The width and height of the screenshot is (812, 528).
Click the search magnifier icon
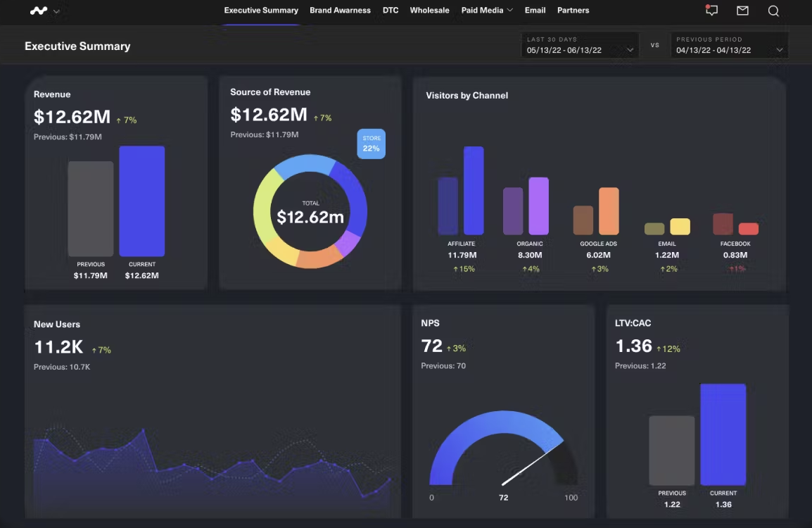click(773, 11)
